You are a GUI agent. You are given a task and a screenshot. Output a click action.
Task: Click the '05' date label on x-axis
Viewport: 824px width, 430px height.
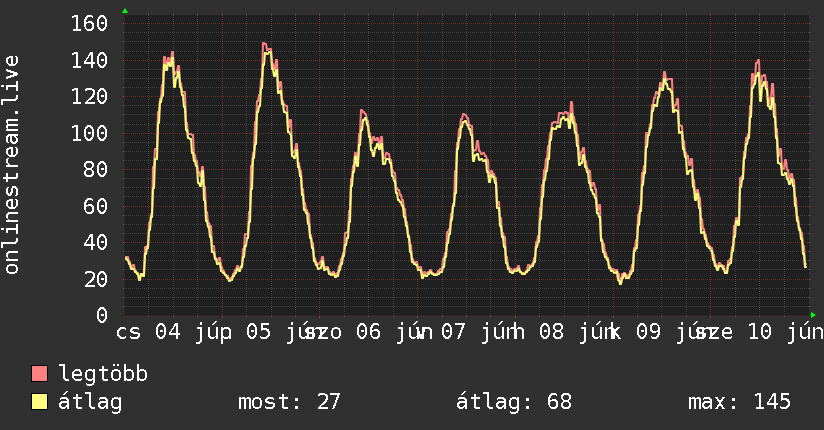click(x=259, y=332)
